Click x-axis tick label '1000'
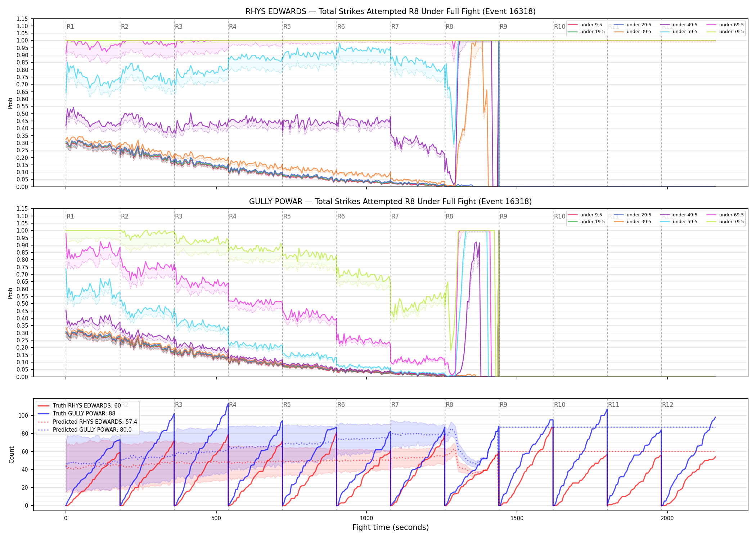This screenshot has height=540, width=756. pos(366,518)
